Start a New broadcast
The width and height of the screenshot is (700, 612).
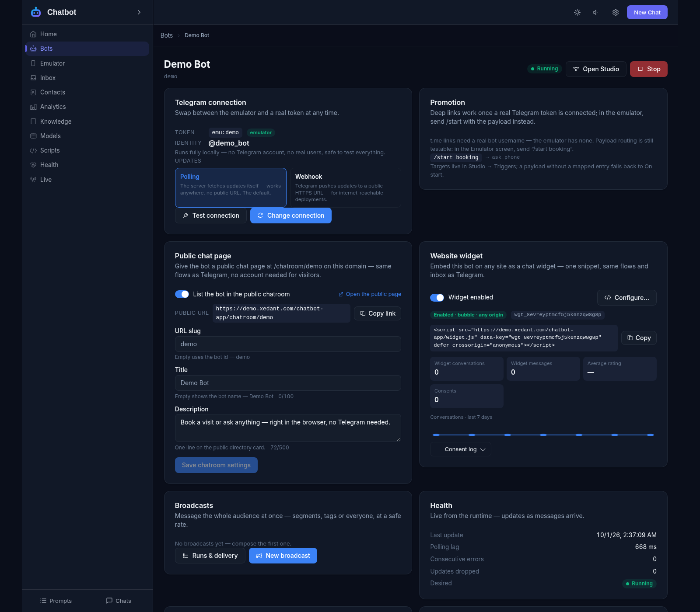(x=283, y=556)
